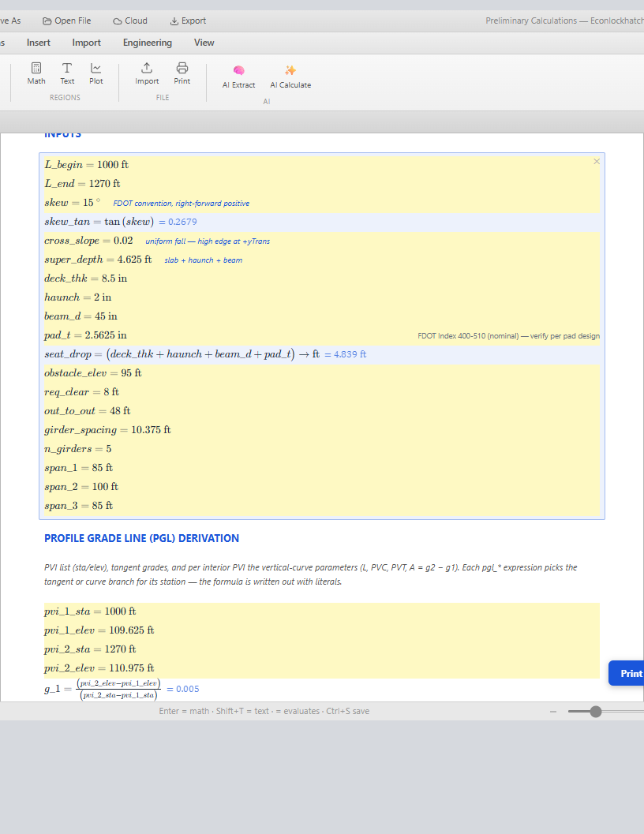Run AI Extract
The image size is (644, 834).
(238, 77)
